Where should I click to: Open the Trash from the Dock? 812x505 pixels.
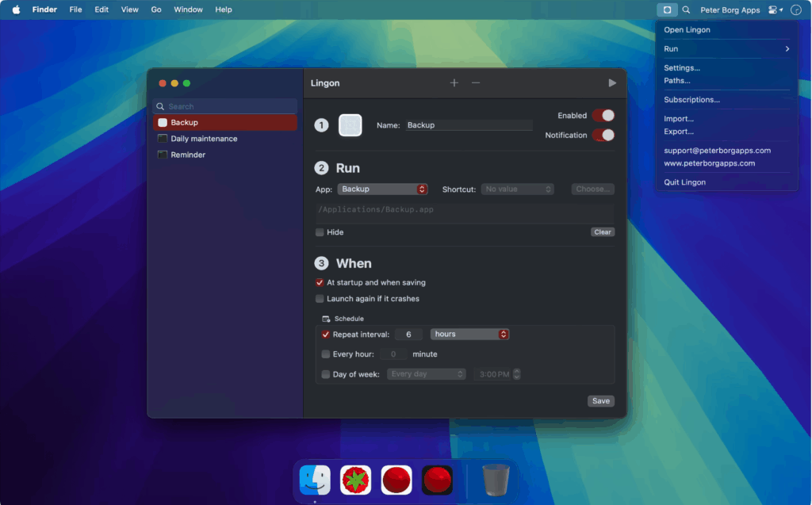pos(496,480)
